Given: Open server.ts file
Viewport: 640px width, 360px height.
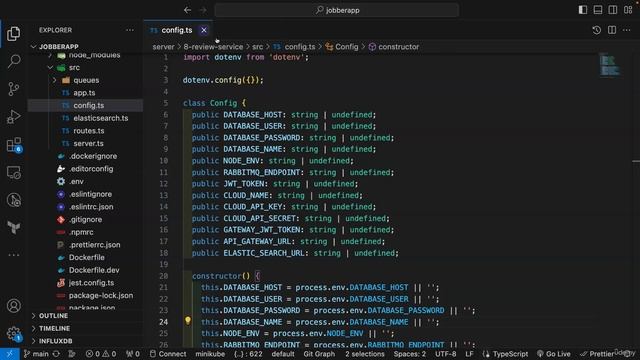Looking at the screenshot, I should tap(88, 143).
